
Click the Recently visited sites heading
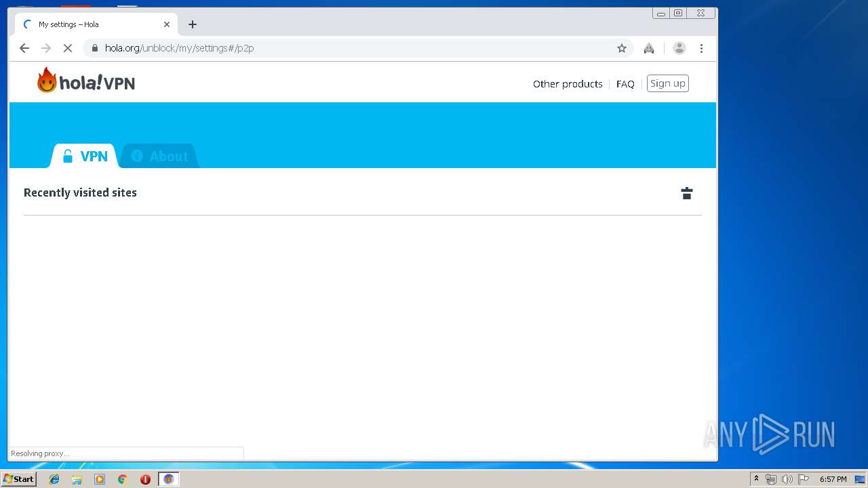tap(80, 192)
